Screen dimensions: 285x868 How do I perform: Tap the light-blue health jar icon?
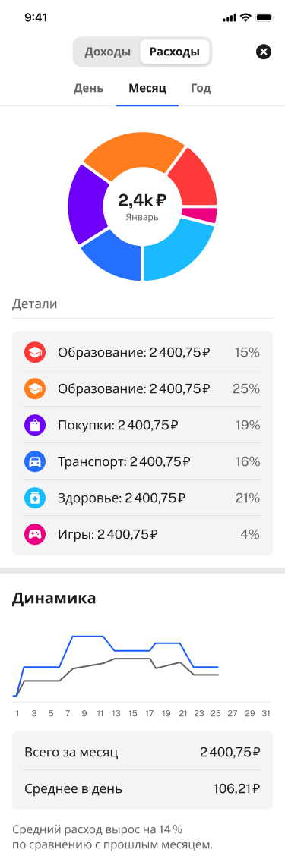coord(33,498)
